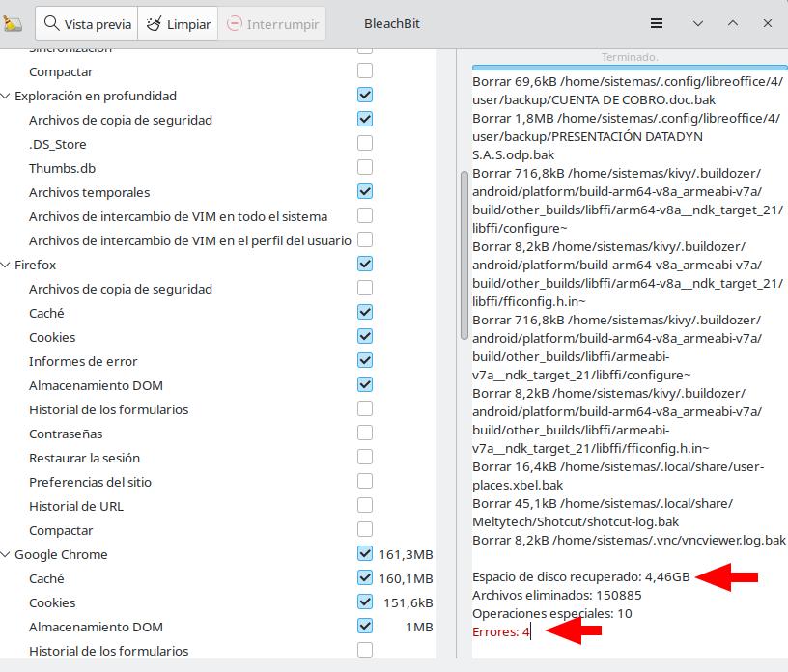Enable Preferencias del sitio checkbox
The width and height of the screenshot is (788, 672).
(365, 481)
